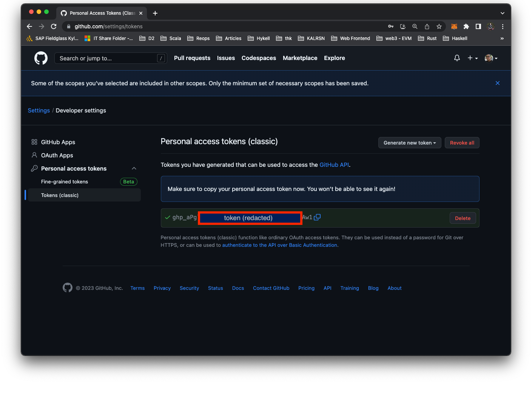Screen dimensions: 532x394
Task: Select Tokens (classic) in sidebar
Action: [x=84, y=195]
